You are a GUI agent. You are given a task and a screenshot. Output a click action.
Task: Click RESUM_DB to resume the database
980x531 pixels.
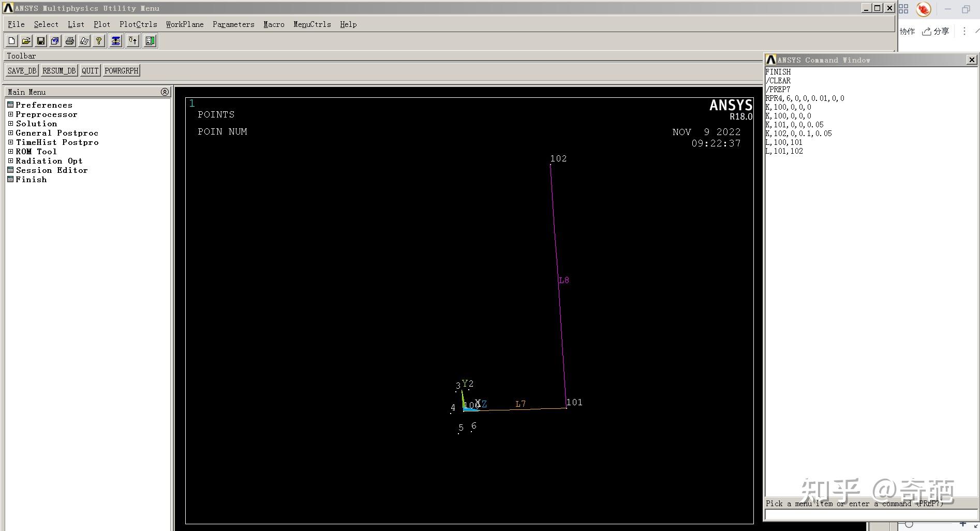point(59,70)
